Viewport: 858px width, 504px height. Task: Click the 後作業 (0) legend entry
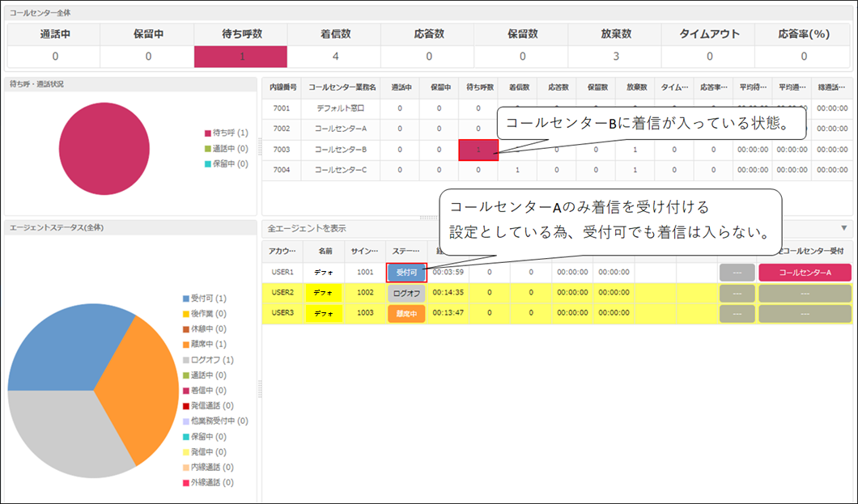pyautogui.click(x=205, y=314)
